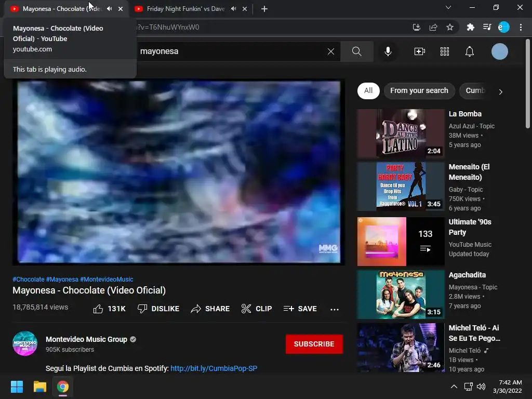Click the YouTube search box with mayonesa
Viewport: 532px width, 399px height.
(231, 51)
